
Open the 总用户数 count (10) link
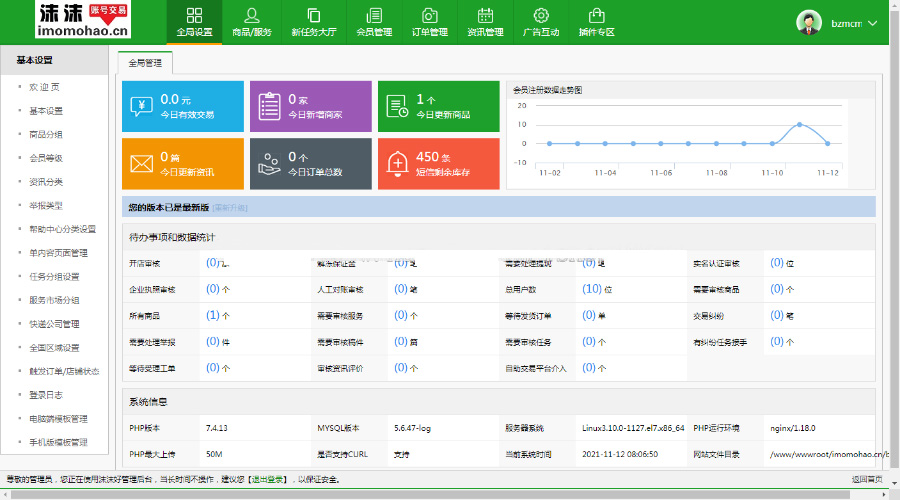click(x=591, y=289)
